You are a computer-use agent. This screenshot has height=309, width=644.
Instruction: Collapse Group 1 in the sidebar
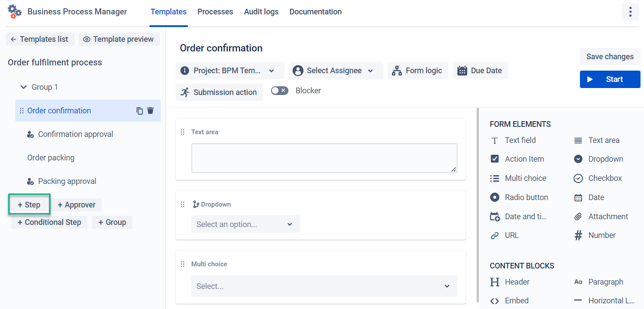[24, 87]
